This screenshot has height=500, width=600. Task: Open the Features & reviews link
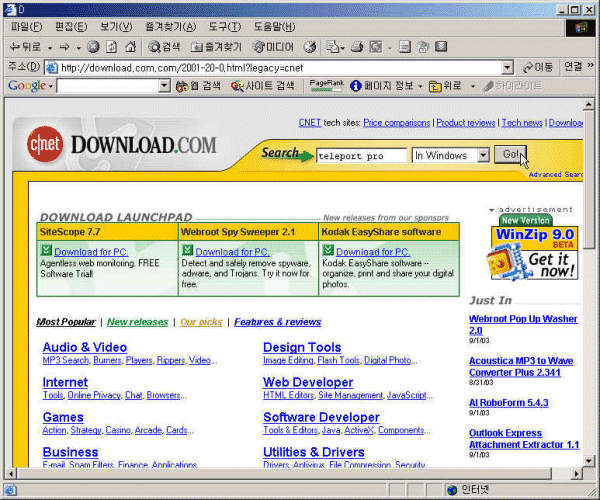tap(278, 322)
